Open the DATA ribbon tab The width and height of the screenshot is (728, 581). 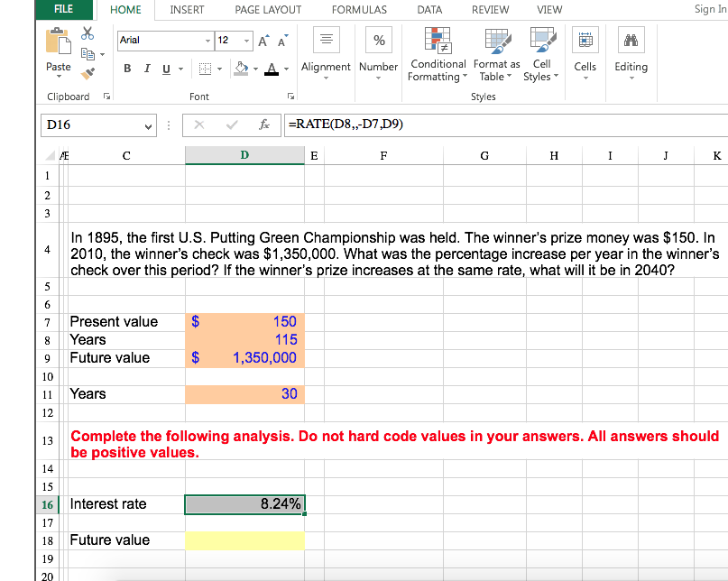click(x=429, y=10)
